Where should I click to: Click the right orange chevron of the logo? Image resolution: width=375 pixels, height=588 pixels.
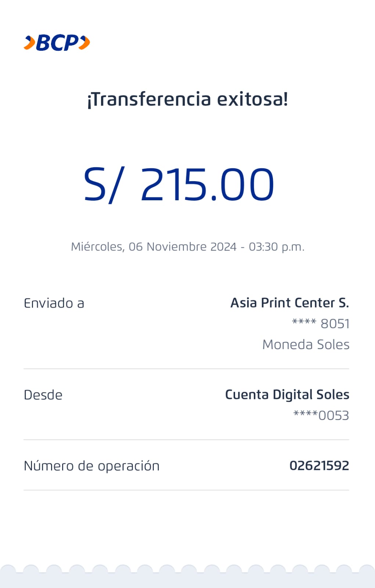point(85,43)
